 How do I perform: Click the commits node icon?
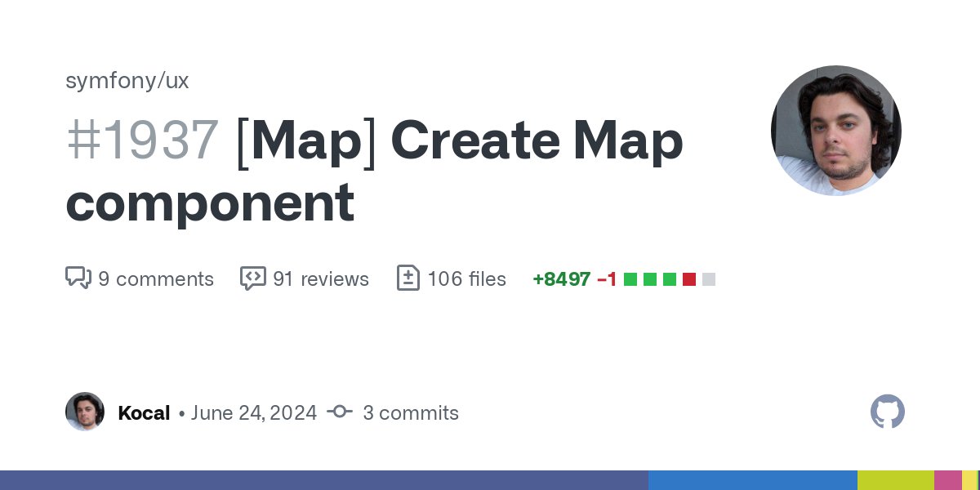coord(340,412)
